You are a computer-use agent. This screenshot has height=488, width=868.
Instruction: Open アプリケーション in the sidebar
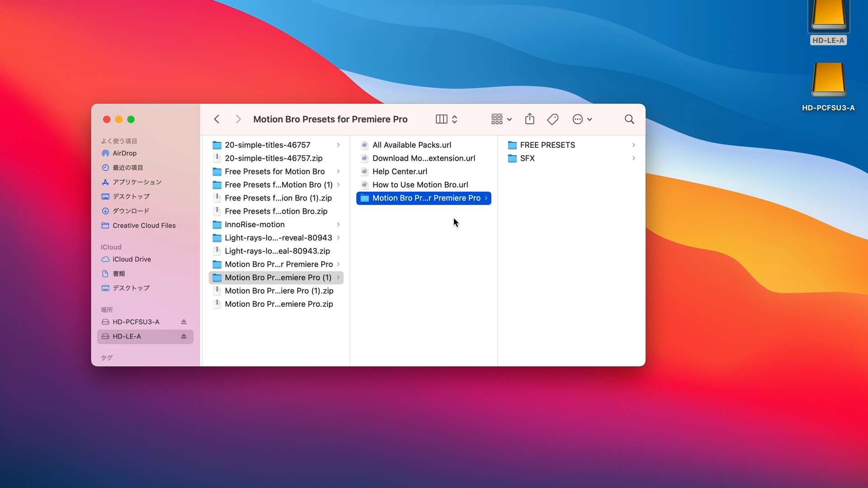click(x=145, y=182)
